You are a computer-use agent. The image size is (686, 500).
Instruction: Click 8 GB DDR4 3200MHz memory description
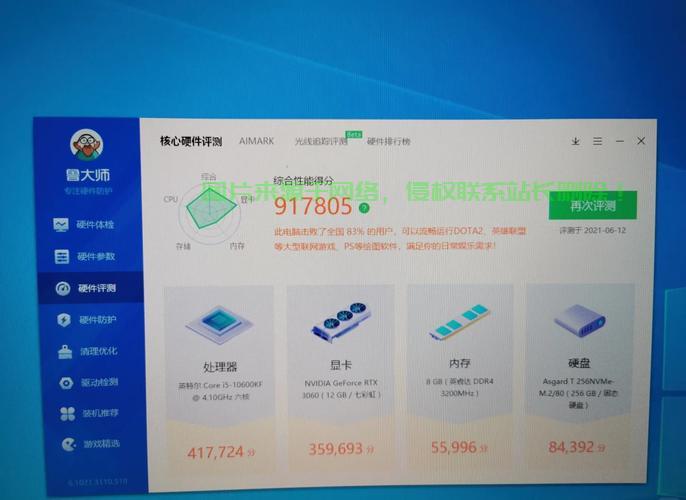click(x=459, y=387)
